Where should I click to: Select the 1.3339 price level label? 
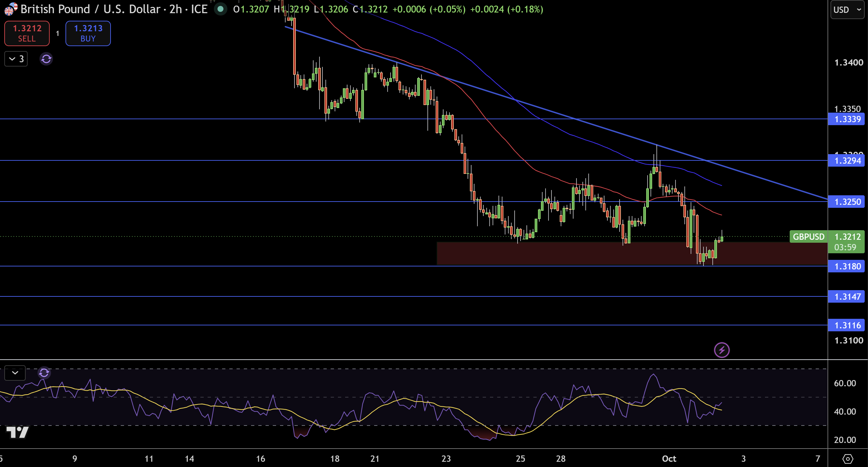point(846,119)
